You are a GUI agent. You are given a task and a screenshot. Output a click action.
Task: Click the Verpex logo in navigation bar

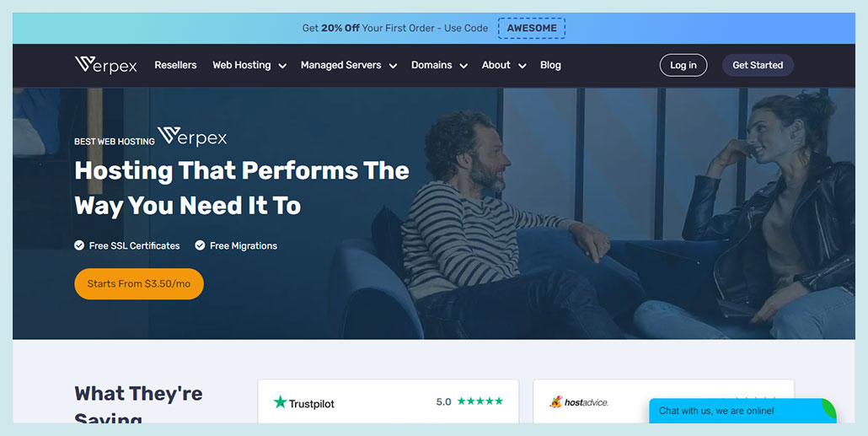[105, 65]
